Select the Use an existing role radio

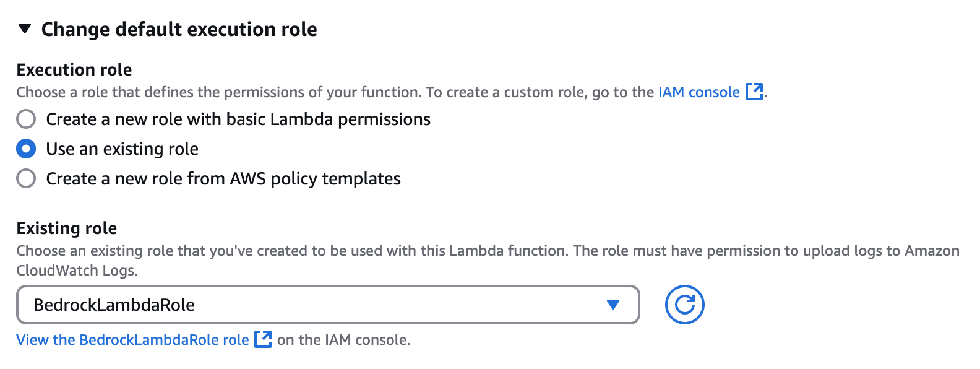click(26, 149)
